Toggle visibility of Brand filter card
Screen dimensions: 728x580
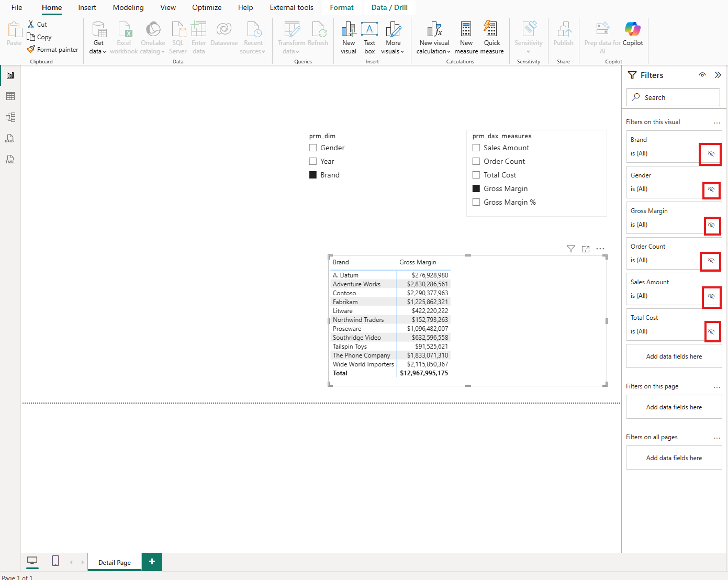pyautogui.click(x=711, y=154)
